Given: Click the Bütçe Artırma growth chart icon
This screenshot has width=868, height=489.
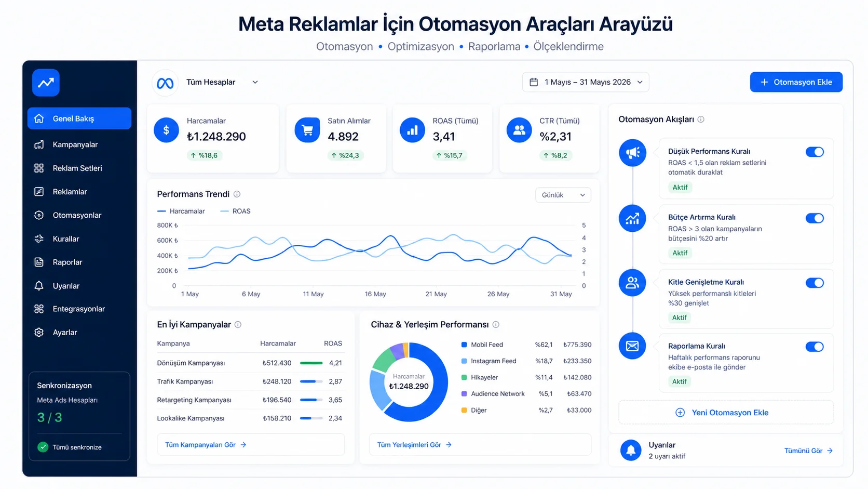Looking at the screenshot, I should 632,218.
